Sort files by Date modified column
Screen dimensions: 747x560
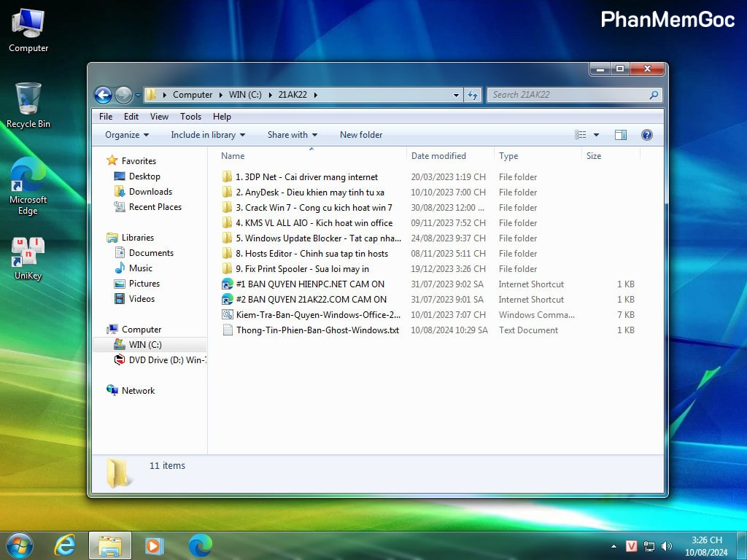coord(438,156)
